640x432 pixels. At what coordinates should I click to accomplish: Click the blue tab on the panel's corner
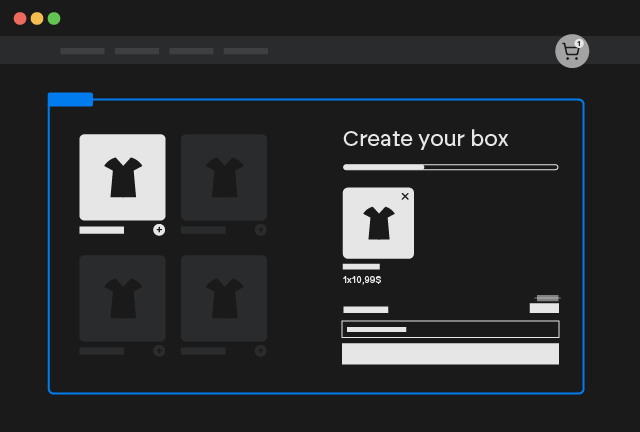pos(70,99)
